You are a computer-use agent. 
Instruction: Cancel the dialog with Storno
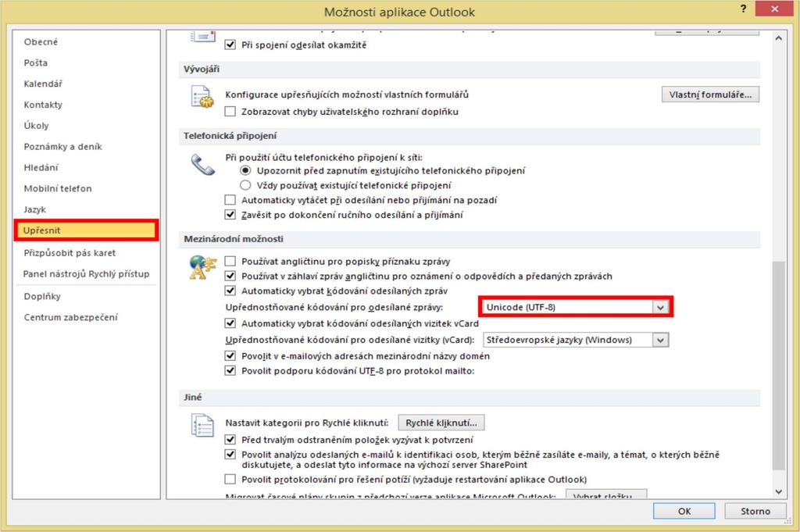[x=755, y=511]
